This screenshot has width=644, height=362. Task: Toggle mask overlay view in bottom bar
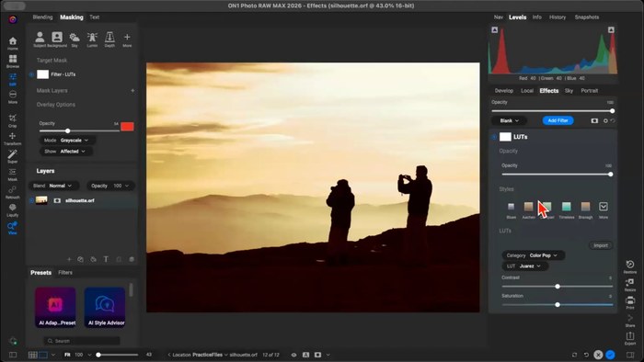click(318, 355)
